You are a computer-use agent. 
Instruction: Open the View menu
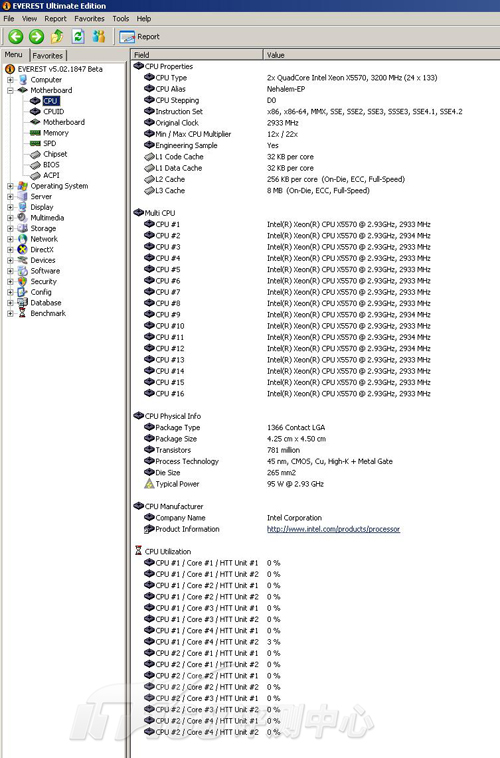coord(29,19)
